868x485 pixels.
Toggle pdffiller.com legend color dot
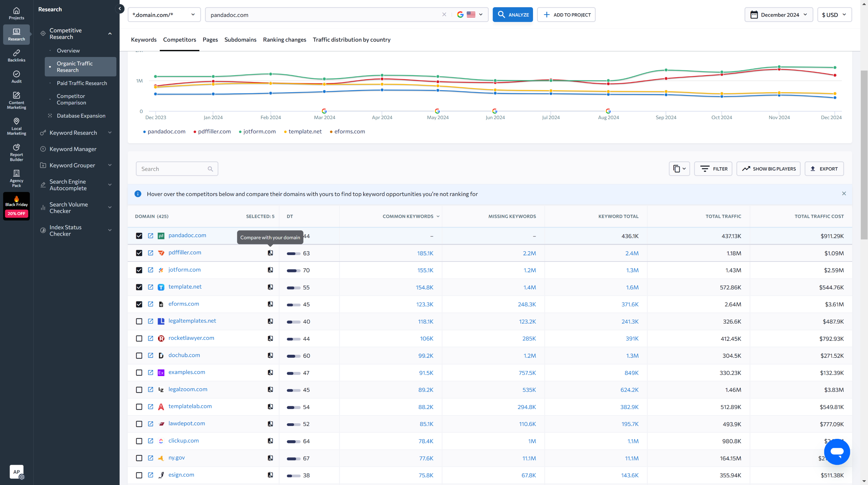(x=195, y=132)
